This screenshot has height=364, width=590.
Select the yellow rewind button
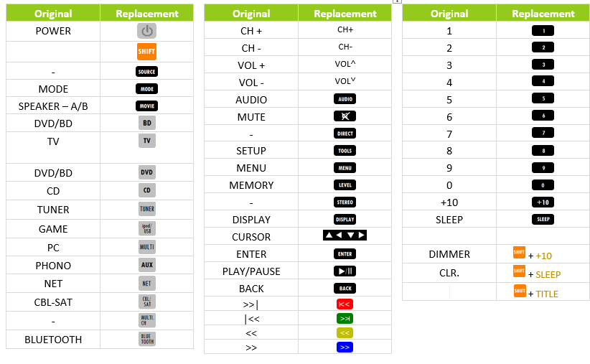345,332
